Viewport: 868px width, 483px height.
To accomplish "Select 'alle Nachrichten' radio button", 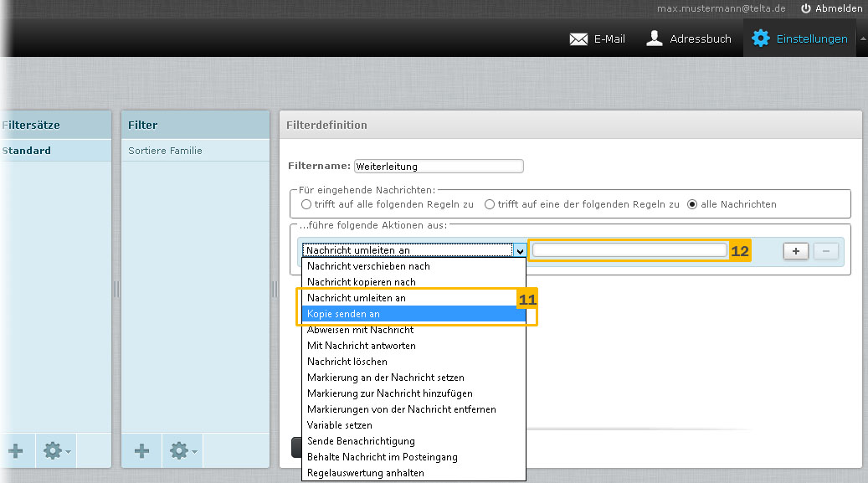I will (692, 204).
